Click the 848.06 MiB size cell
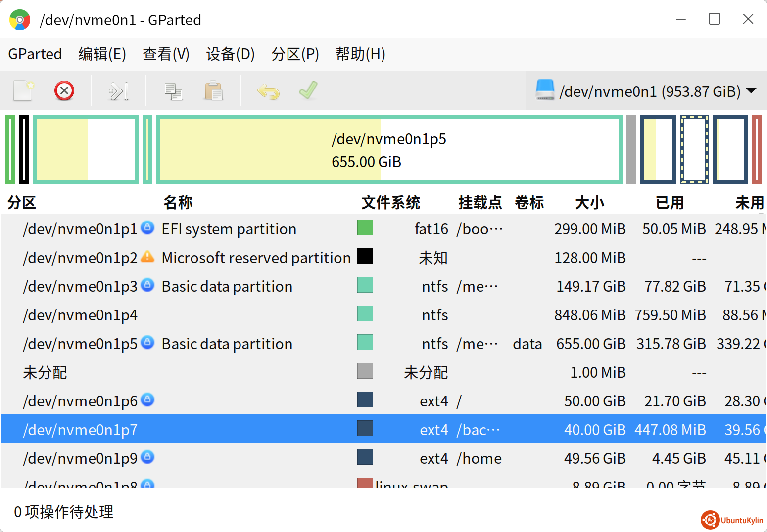The width and height of the screenshot is (767, 532). (x=590, y=315)
